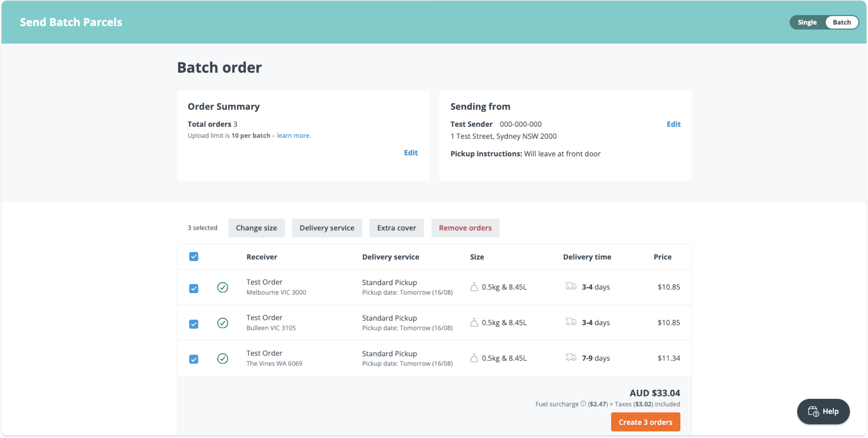Click the Receiver column header
The width and height of the screenshot is (868, 438).
click(x=262, y=257)
